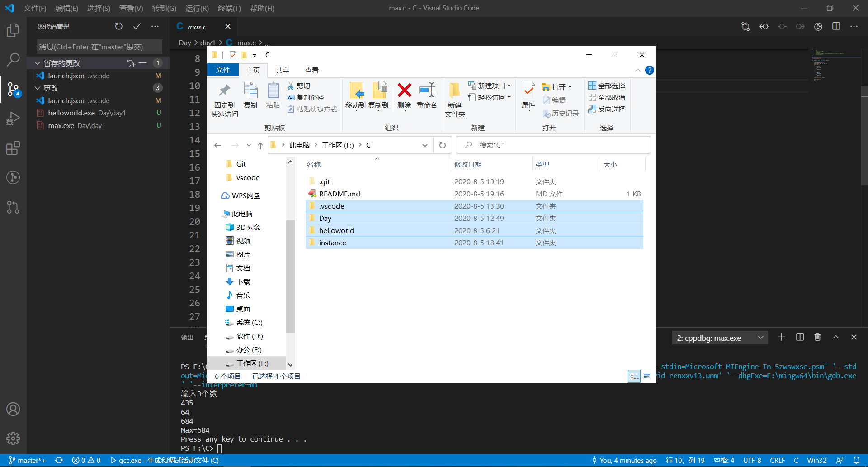The image size is (868, 467).
Task: Kill the terminal with trash icon
Action: [817, 337]
